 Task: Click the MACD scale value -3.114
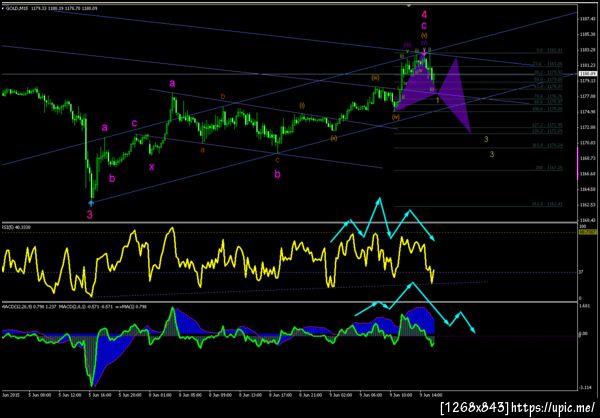point(584,388)
